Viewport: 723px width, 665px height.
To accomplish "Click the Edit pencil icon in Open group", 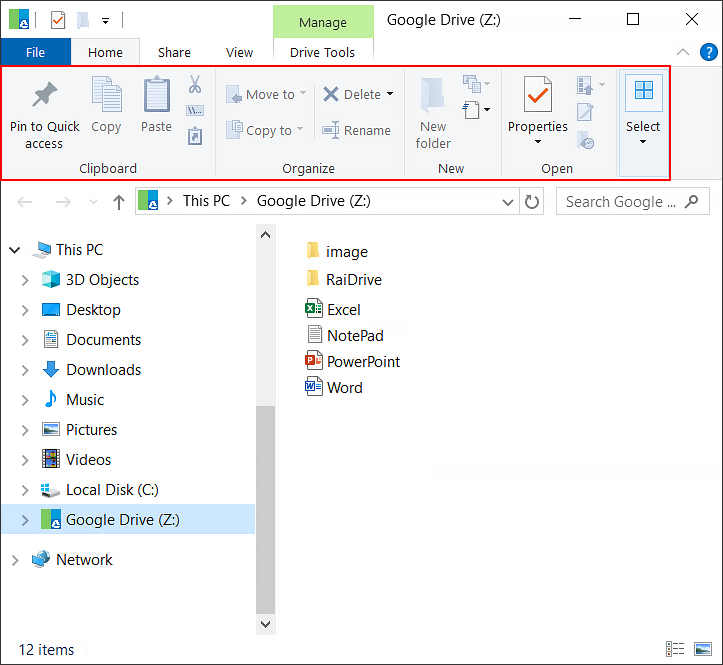I will click(x=585, y=112).
